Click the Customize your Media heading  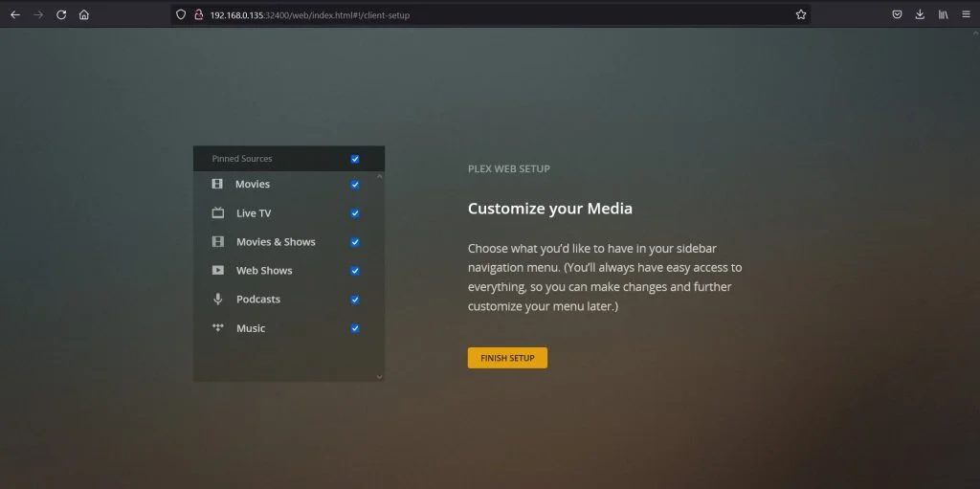click(x=550, y=209)
